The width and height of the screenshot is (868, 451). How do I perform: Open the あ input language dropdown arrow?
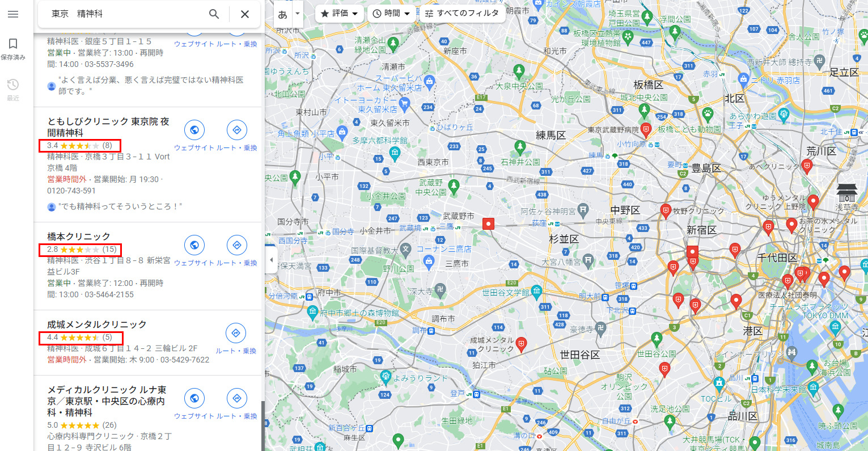(x=298, y=14)
